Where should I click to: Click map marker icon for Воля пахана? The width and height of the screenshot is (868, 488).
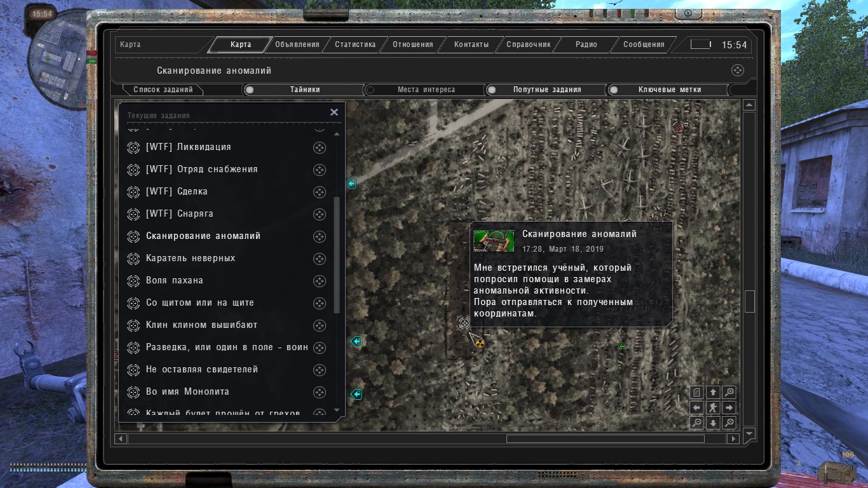tap(320, 281)
